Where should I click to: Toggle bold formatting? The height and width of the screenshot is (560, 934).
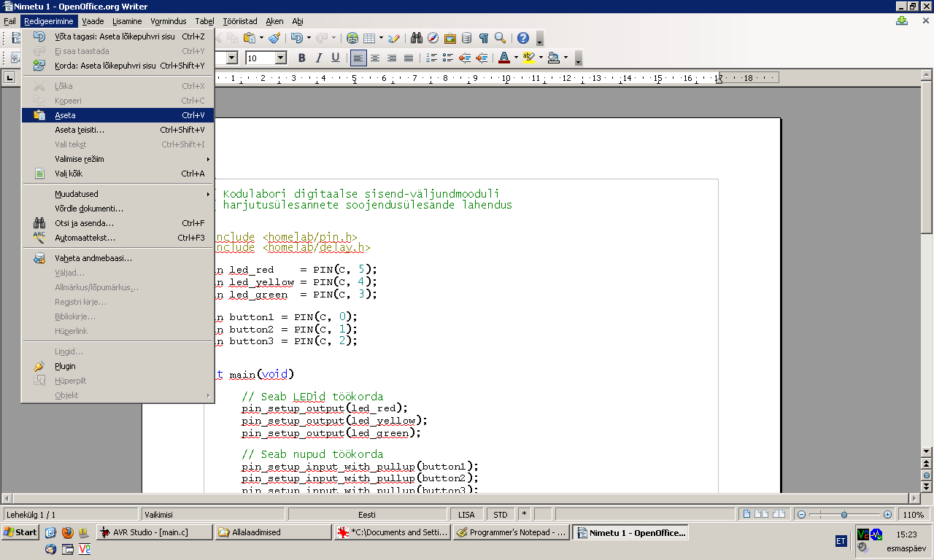click(301, 58)
